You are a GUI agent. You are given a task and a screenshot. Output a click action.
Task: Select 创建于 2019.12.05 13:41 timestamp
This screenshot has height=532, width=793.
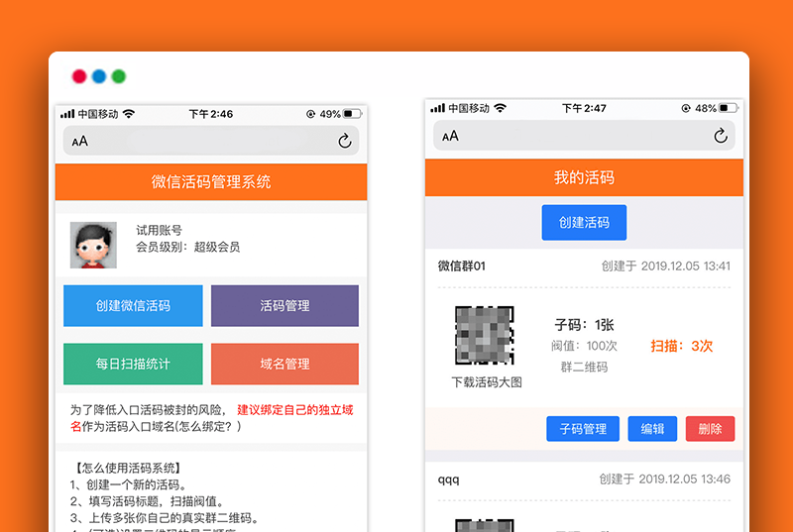[x=665, y=266]
